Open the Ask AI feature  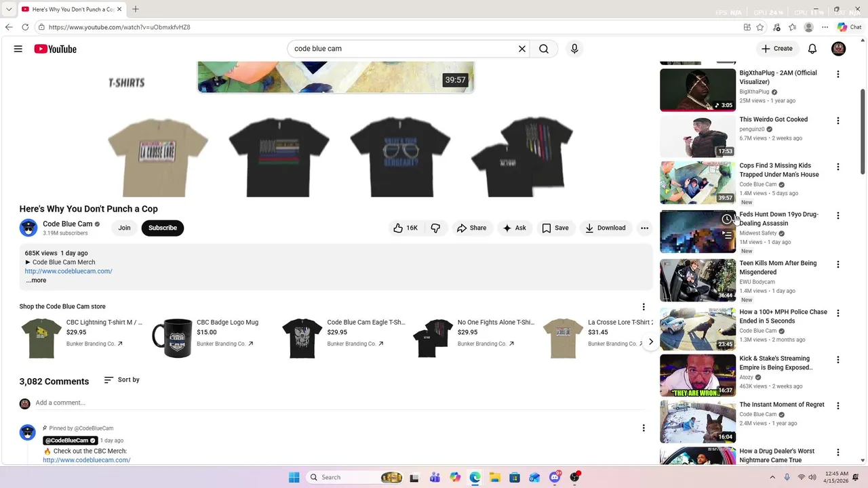coord(514,228)
